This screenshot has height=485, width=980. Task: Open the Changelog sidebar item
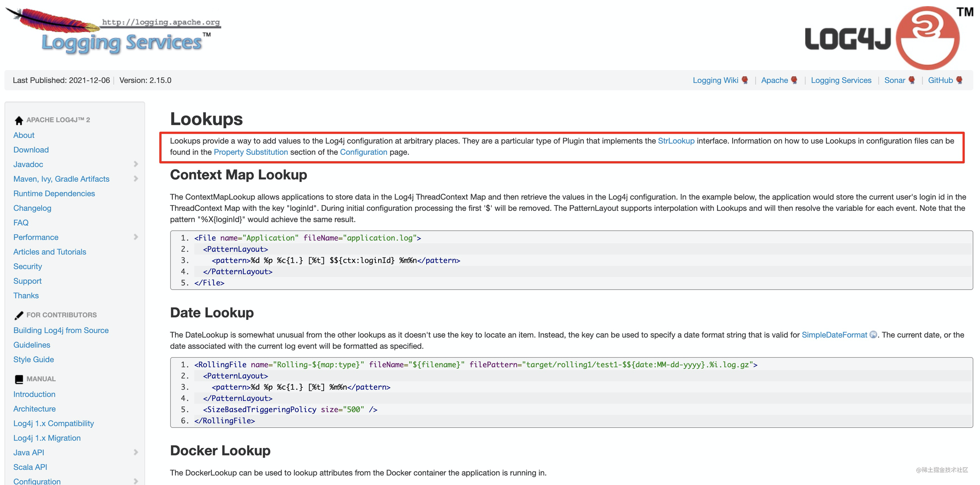tap(32, 208)
